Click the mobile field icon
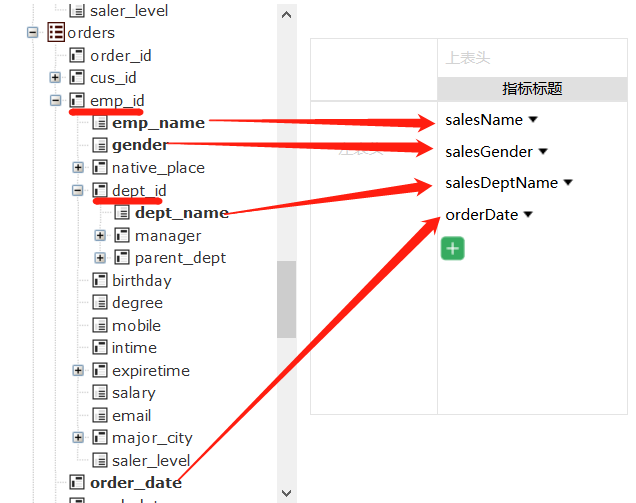Screen dimensions: 636x503 pos(100,325)
